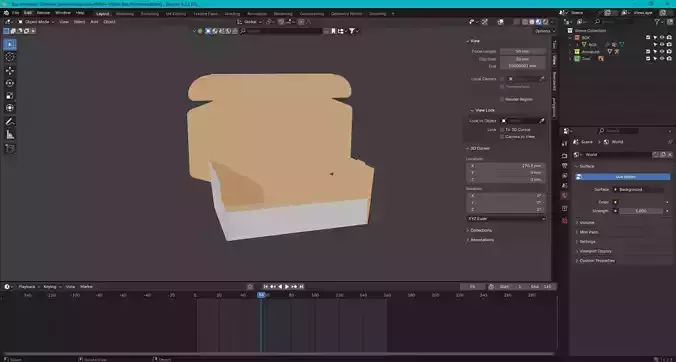Image resolution: width=676 pixels, height=362 pixels.
Task: Open the Playback menu in timeline
Action: pos(28,287)
